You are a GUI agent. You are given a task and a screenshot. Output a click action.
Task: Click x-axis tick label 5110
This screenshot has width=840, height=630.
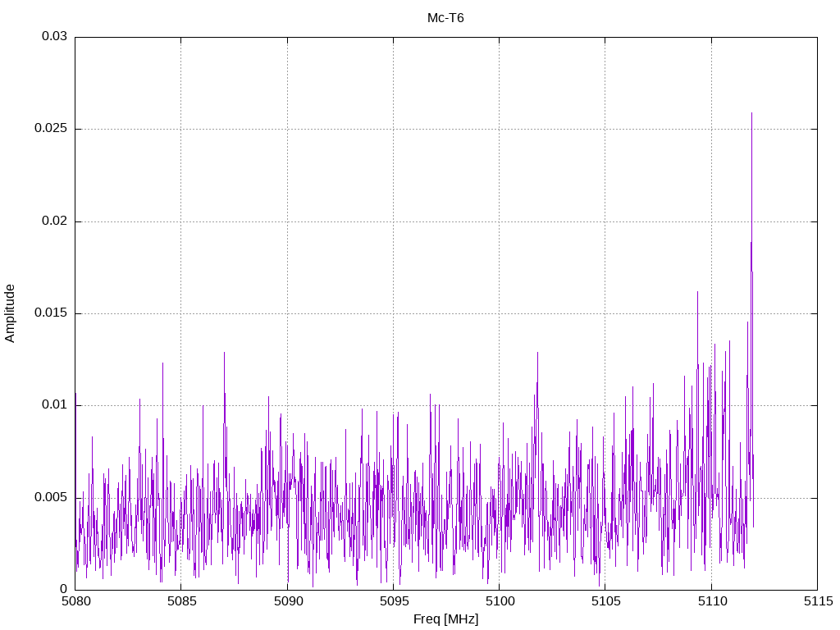(712, 601)
